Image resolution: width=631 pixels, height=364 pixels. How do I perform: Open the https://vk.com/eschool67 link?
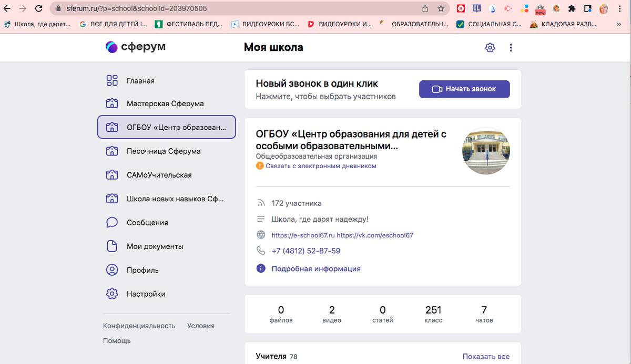(375, 235)
